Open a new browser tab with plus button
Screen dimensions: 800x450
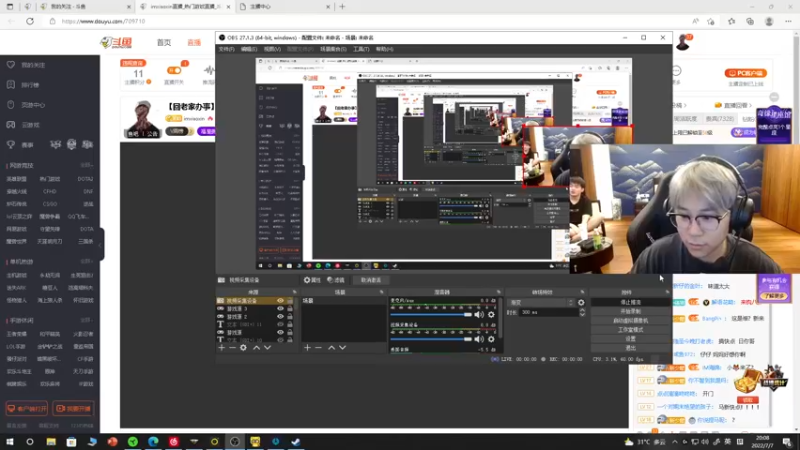342,7
